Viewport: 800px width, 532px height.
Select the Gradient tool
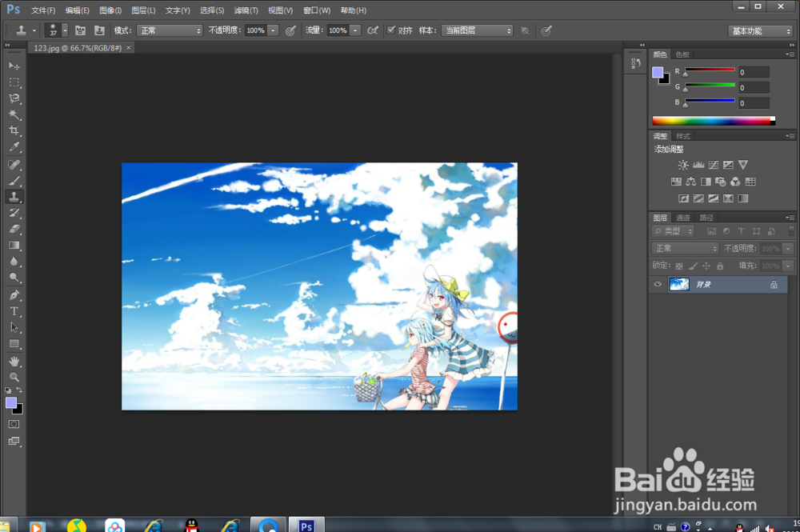(x=14, y=246)
